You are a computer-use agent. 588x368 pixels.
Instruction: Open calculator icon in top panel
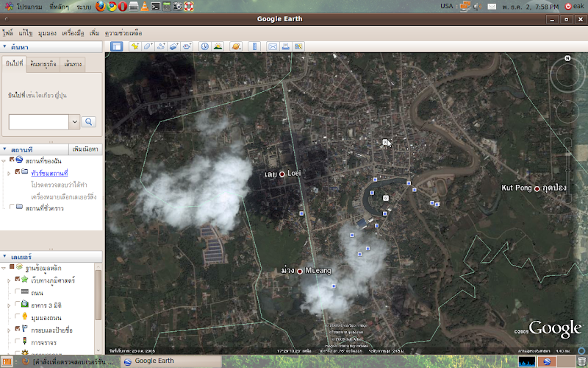(167, 7)
